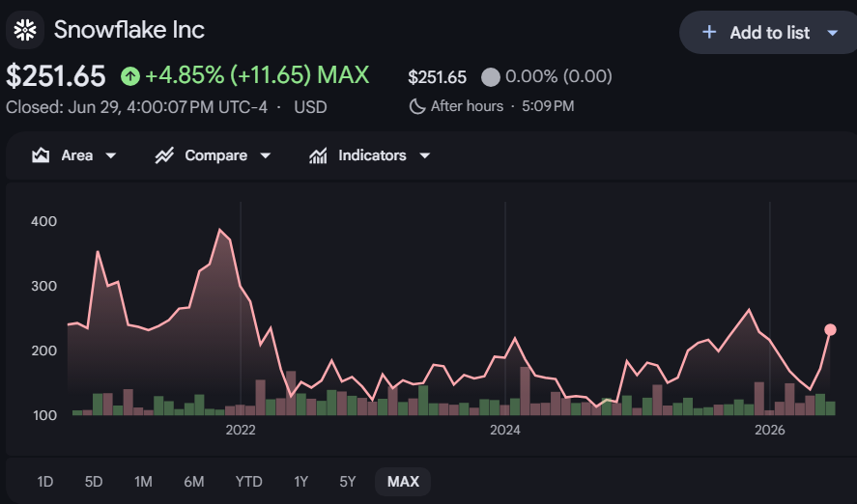Click the Closed: Jun 29 timestamp text

coord(136,107)
